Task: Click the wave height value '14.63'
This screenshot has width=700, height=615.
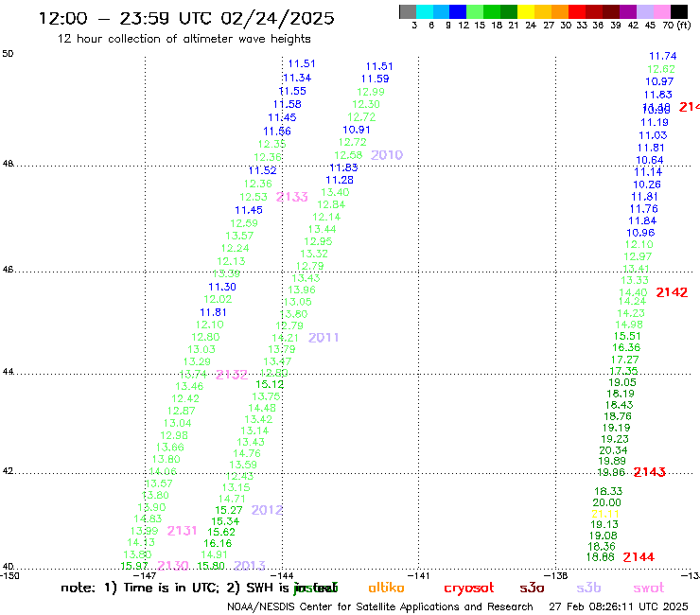Action: (148, 518)
